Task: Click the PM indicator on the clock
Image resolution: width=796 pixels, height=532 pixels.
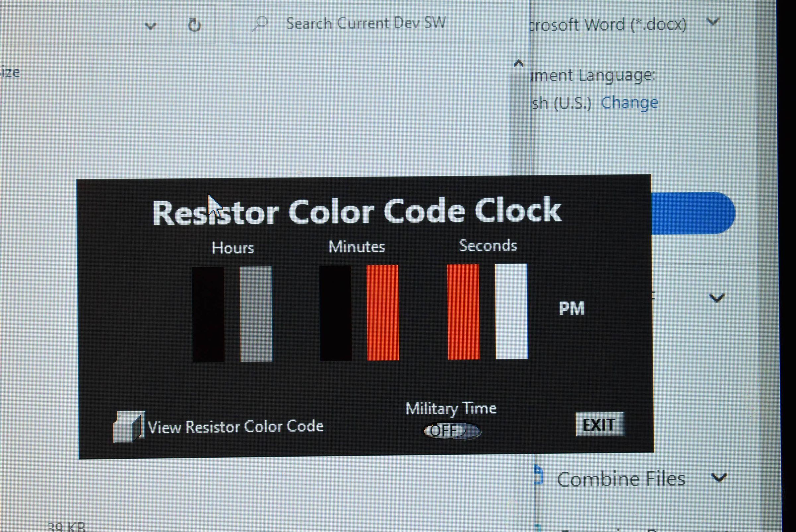Action: (x=573, y=308)
